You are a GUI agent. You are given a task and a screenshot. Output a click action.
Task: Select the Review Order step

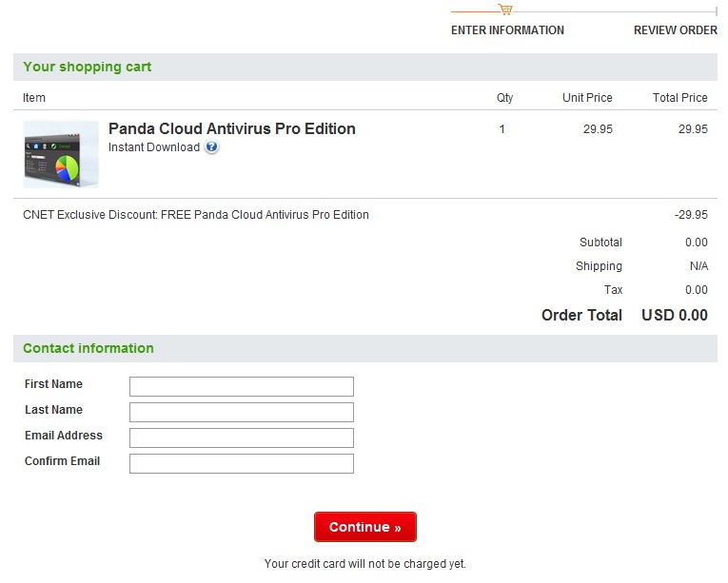pyautogui.click(x=675, y=30)
